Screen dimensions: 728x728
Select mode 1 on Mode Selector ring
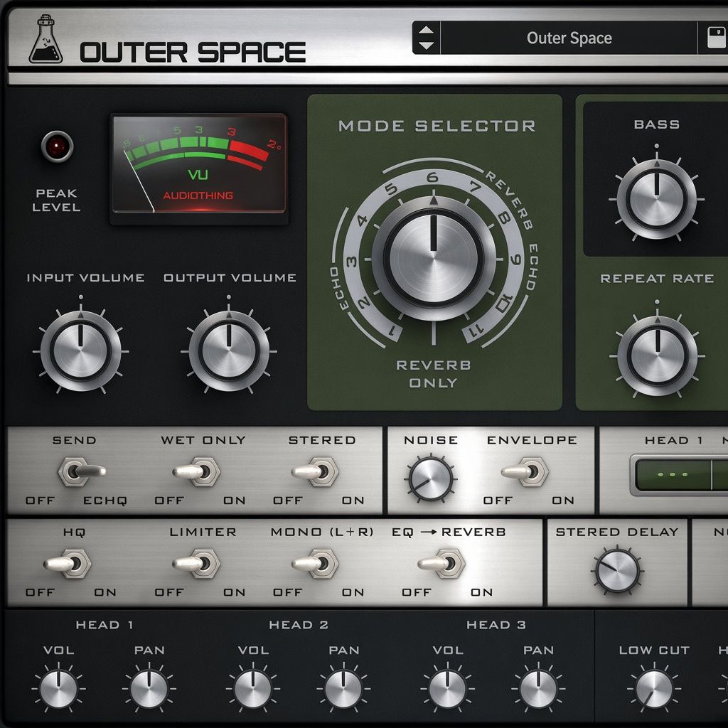click(392, 331)
